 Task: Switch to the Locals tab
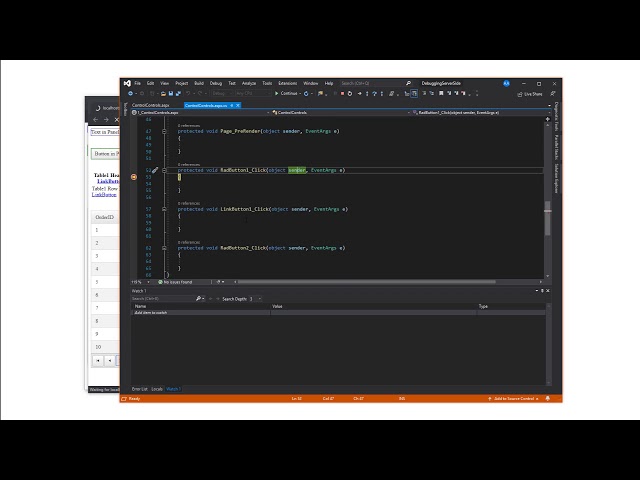click(157, 388)
